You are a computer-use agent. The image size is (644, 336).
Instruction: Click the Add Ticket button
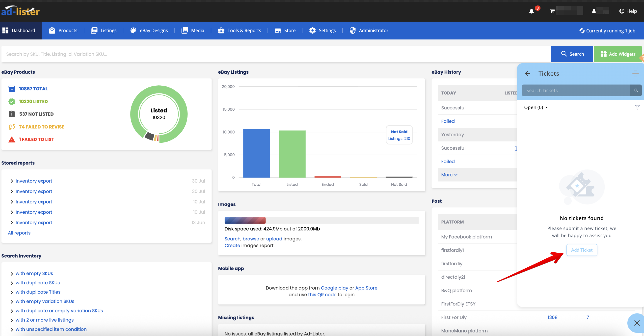pos(582,250)
